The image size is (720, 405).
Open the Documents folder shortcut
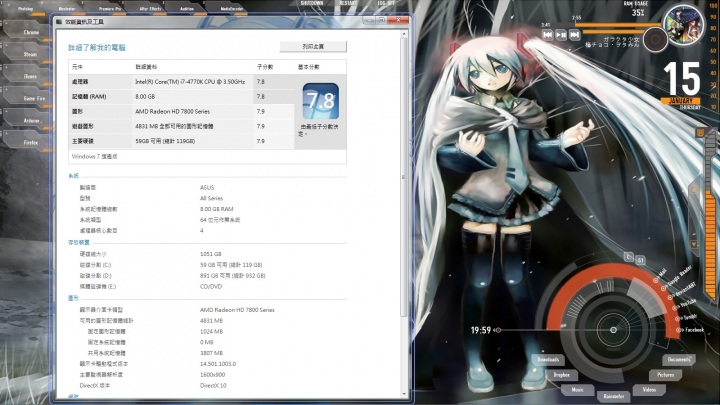click(x=679, y=360)
